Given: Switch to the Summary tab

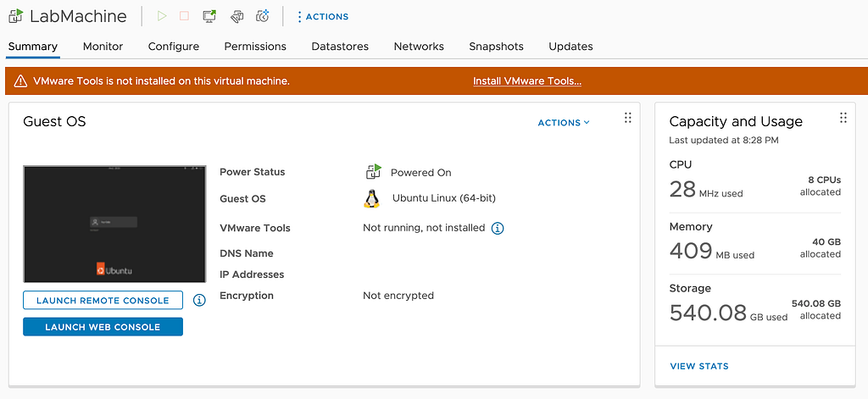Looking at the screenshot, I should pos(33,47).
